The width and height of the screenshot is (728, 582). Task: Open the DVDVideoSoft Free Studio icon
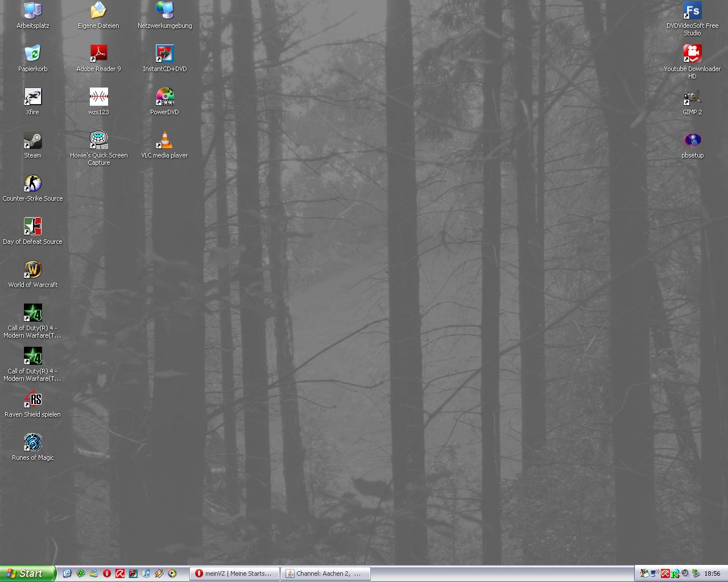(x=692, y=19)
